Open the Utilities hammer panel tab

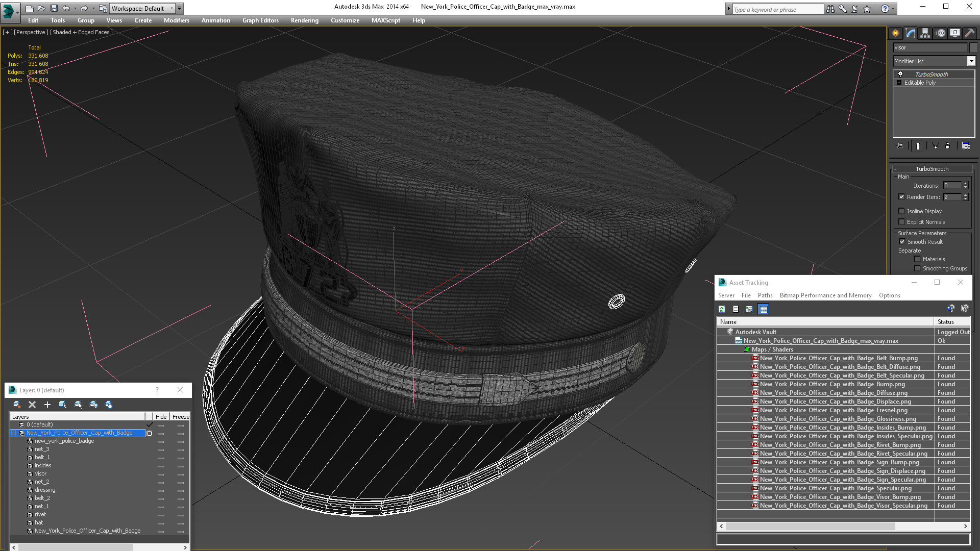point(969,33)
